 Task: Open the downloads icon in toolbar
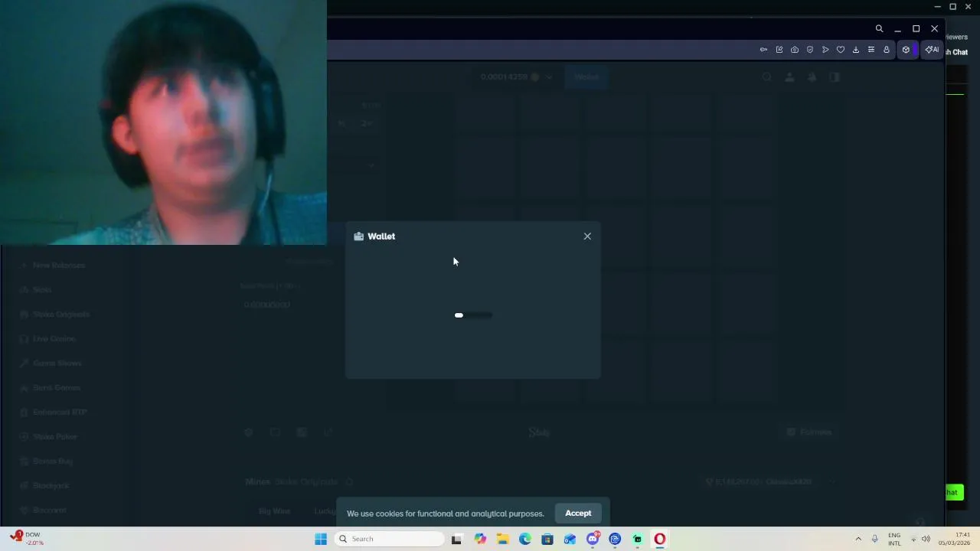(x=856, y=50)
